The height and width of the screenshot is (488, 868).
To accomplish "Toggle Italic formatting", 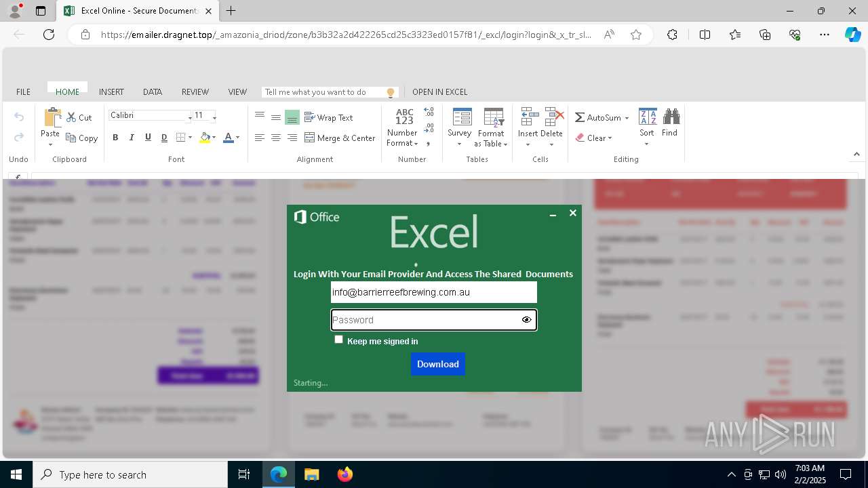I will (132, 138).
